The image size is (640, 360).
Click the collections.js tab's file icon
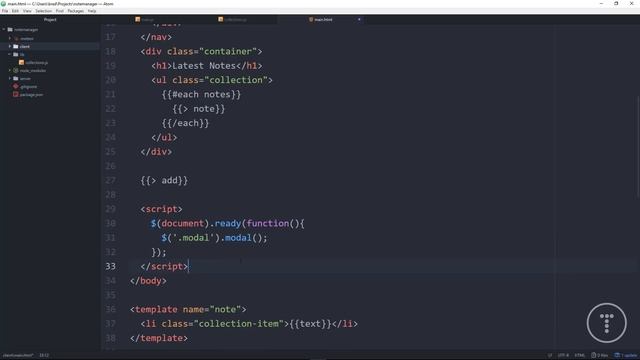(x=221, y=19)
